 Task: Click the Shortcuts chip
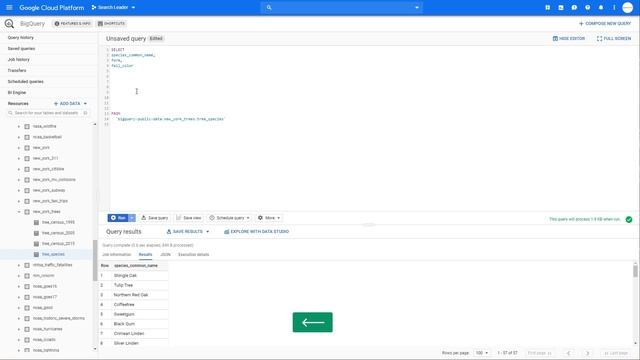pos(111,24)
